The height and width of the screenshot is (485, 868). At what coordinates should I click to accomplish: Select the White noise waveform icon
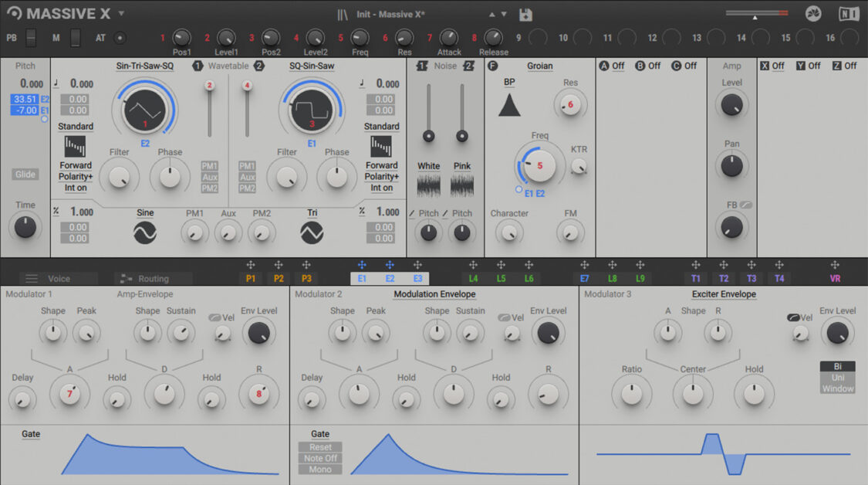(x=428, y=184)
